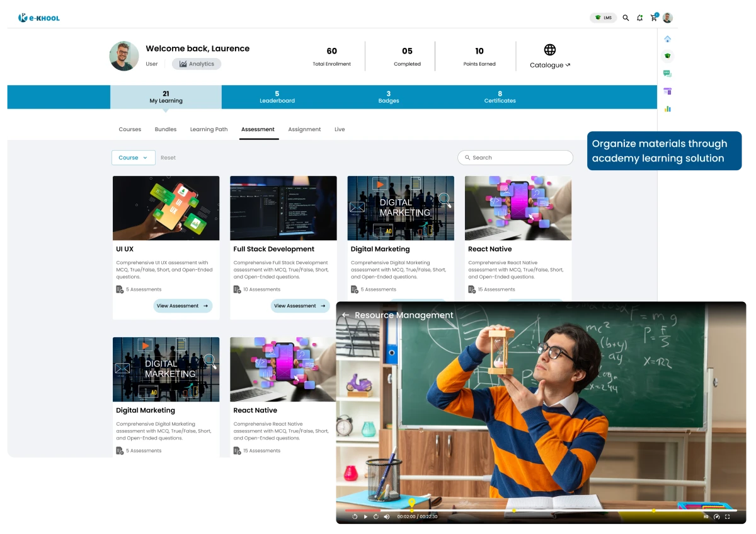
Task: Select the home icon in right sidebar
Action: [x=668, y=38]
